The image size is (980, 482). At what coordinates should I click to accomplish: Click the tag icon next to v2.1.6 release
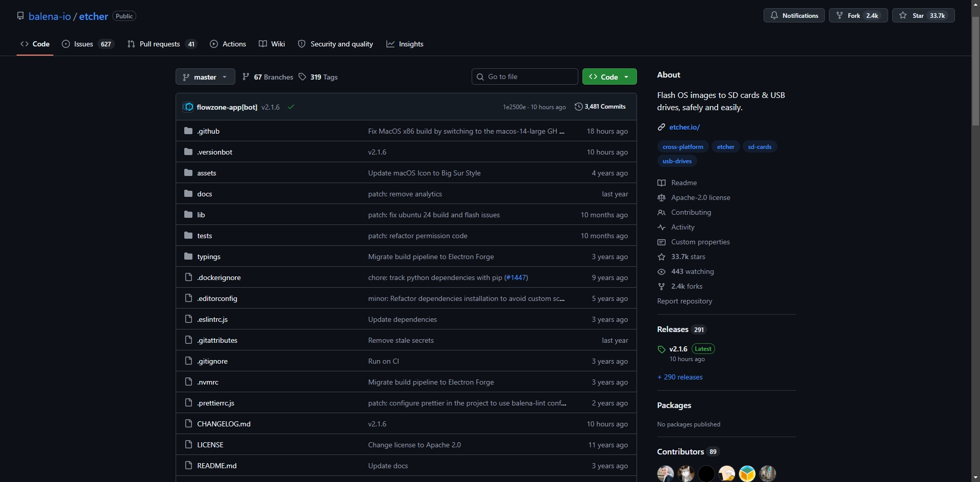click(x=661, y=349)
